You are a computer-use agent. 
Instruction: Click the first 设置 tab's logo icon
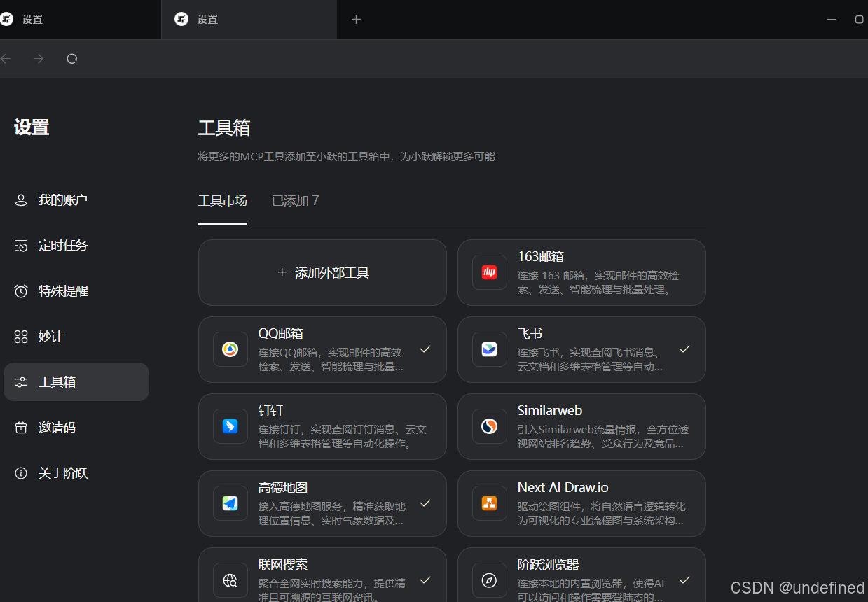[x=7, y=19]
